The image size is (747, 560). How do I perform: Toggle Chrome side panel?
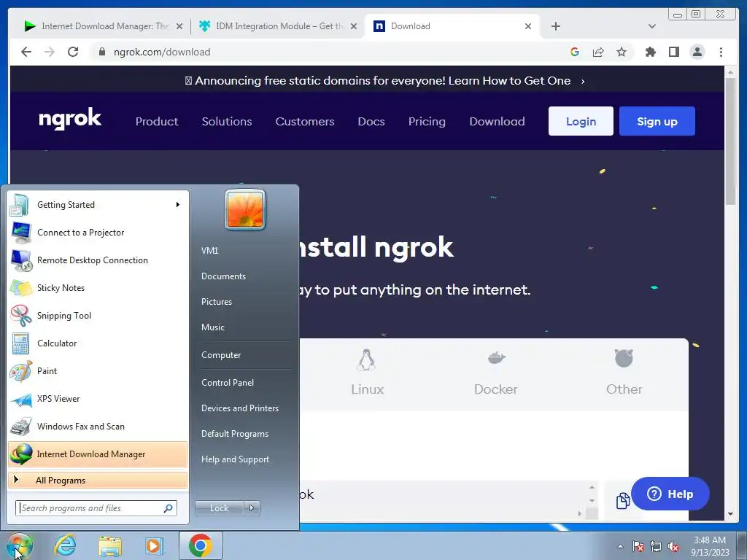(673, 52)
